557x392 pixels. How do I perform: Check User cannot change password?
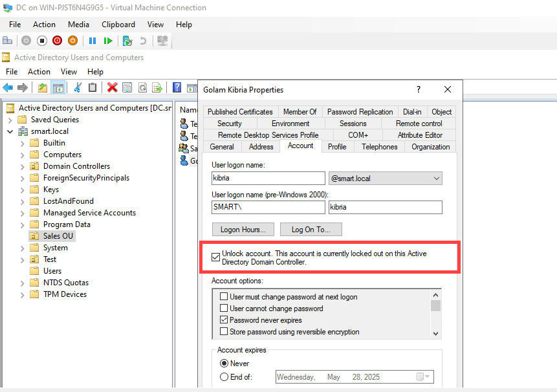tap(224, 308)
